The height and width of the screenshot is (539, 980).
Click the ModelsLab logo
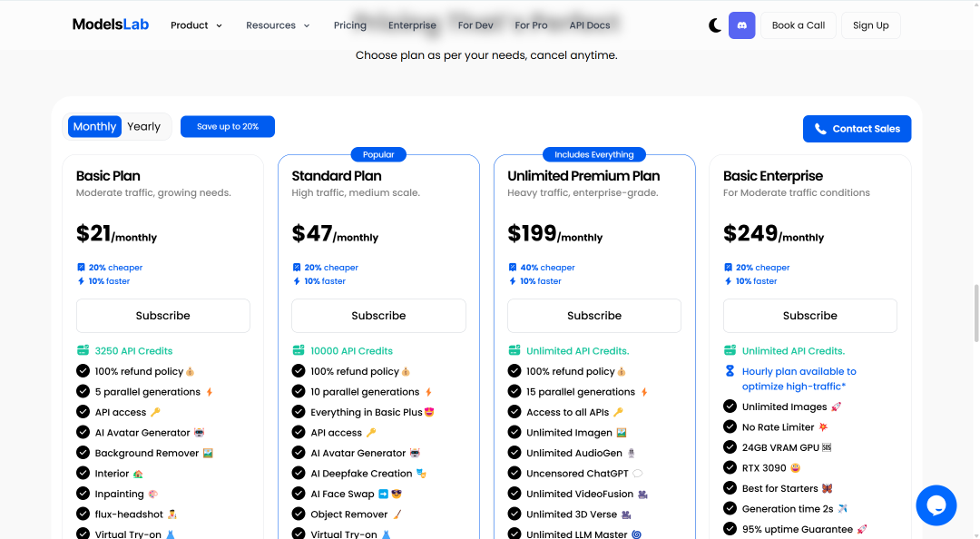(x=111, y=25)
